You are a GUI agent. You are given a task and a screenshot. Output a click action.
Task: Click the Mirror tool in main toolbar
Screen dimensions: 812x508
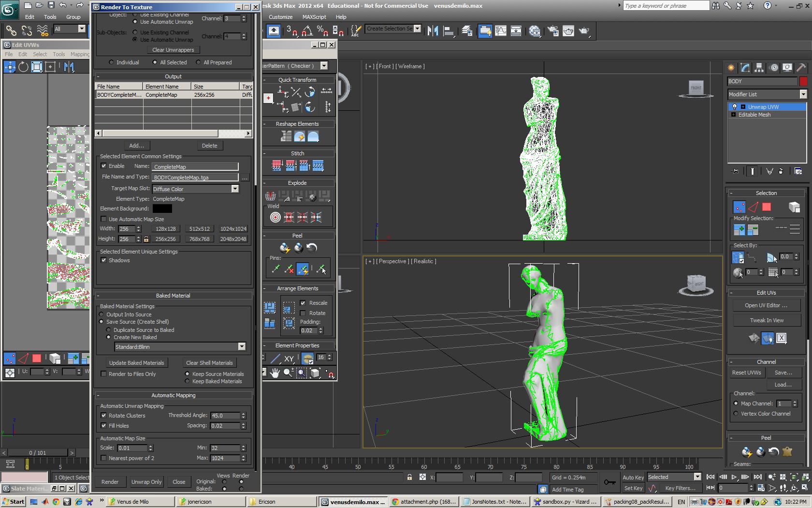433,31
